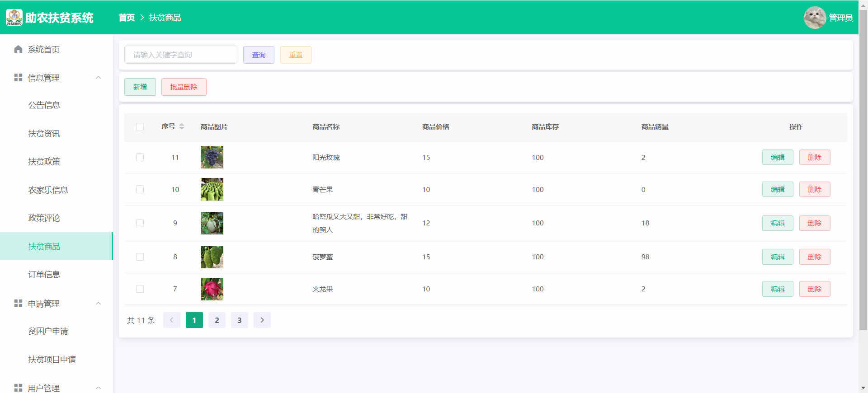Click the 新增 add button

click(x=140, y=87)
